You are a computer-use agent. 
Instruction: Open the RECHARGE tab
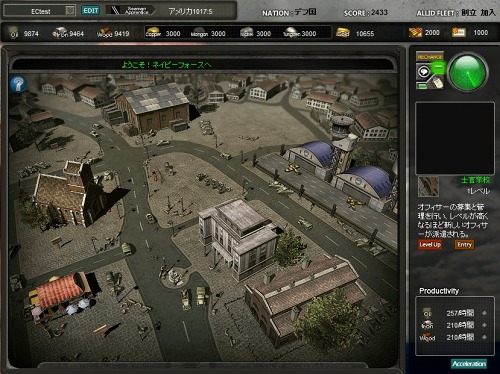[x=430, y=57]
